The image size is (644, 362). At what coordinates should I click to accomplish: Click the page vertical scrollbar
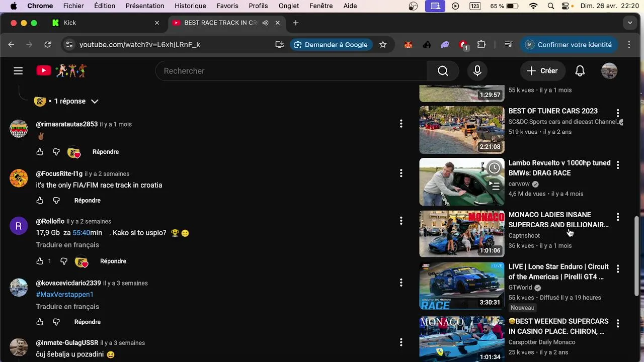tap(636, 256)
